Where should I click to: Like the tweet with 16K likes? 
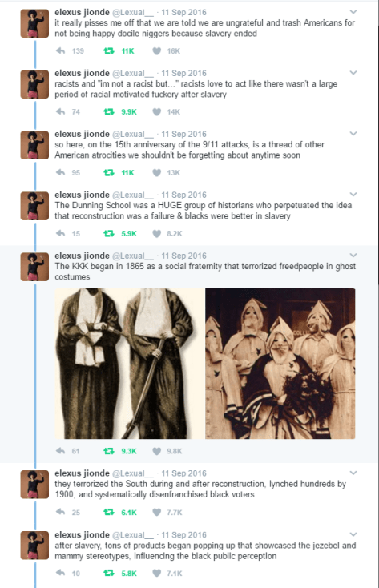point(157,51)
